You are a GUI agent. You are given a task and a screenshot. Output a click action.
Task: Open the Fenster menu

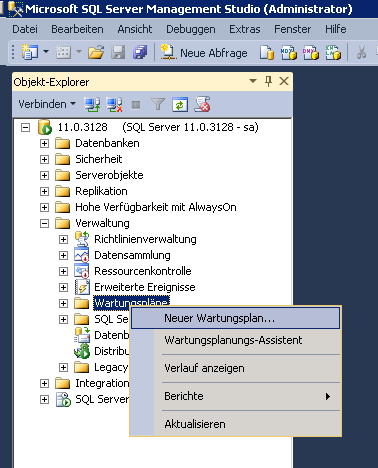pos(293,29)
